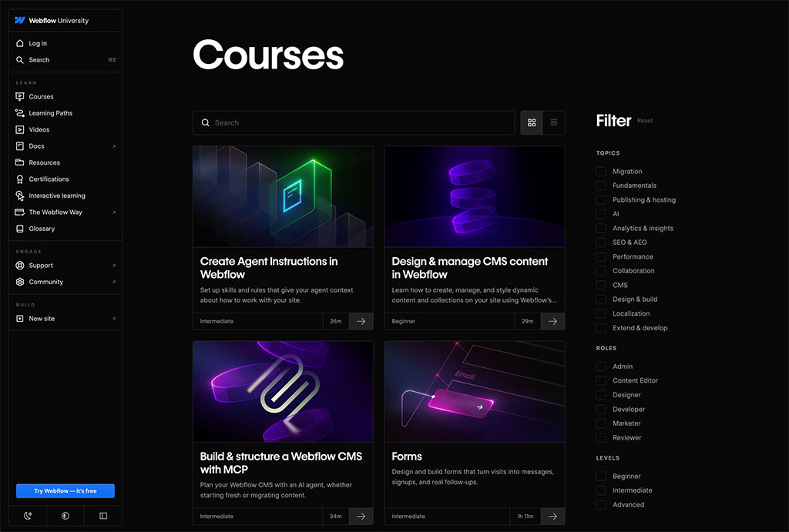
Task: Click the Webflow University logo
Action: 52,21
